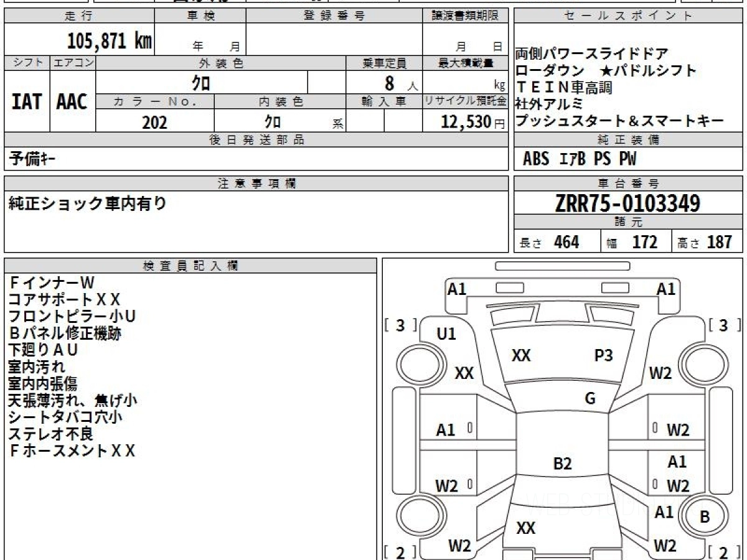The image size is (747, 560).
Task: Select the セールスポイント section header
Action: click(x=629, y=16)
